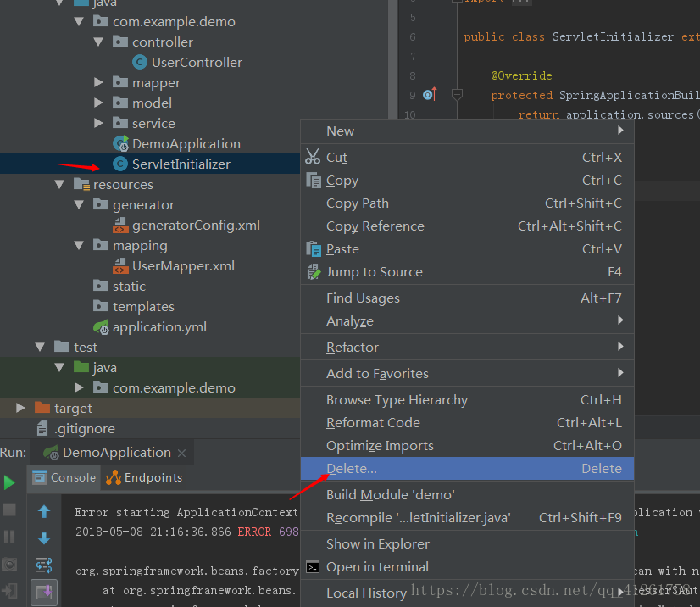Open the New submenu
700x607 pixels.
(x=468, y=131)
